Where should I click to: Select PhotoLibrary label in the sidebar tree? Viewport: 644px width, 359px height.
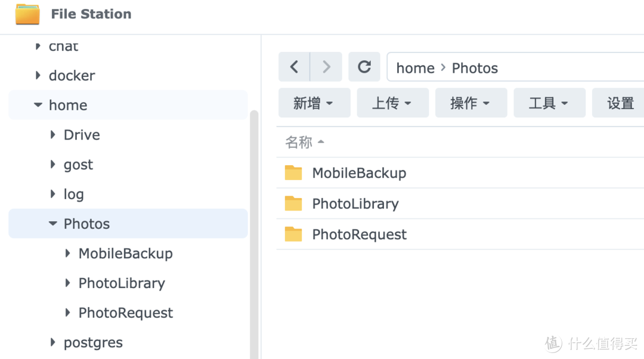pos(122,283)
